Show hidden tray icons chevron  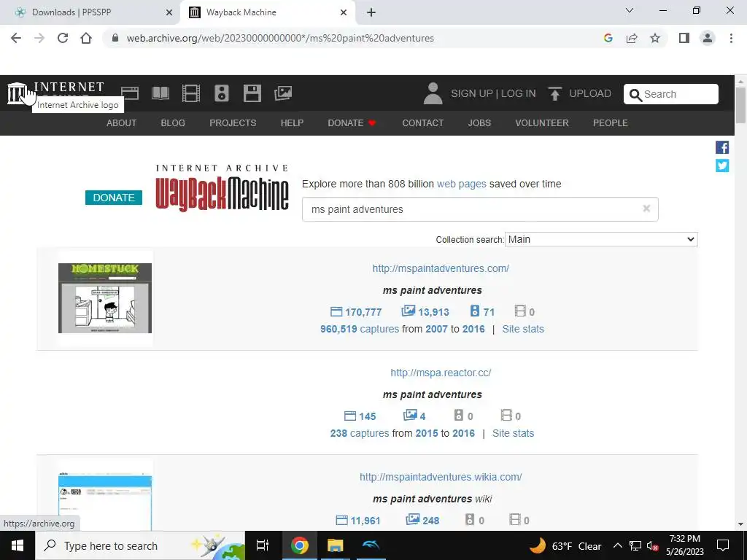point(617,545)
